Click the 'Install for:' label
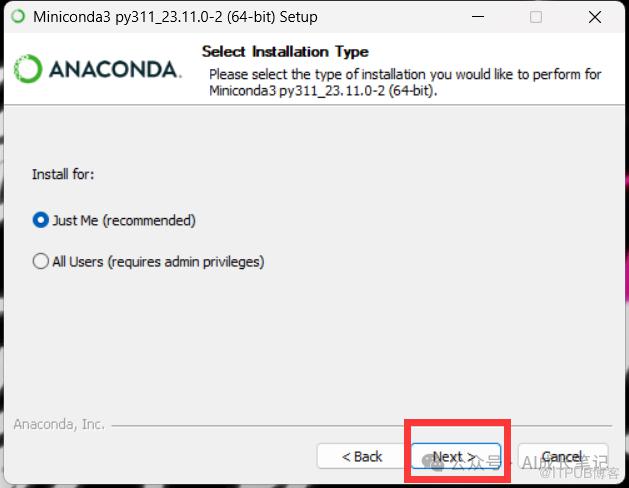Screen dimensions: 629x488 63,174
